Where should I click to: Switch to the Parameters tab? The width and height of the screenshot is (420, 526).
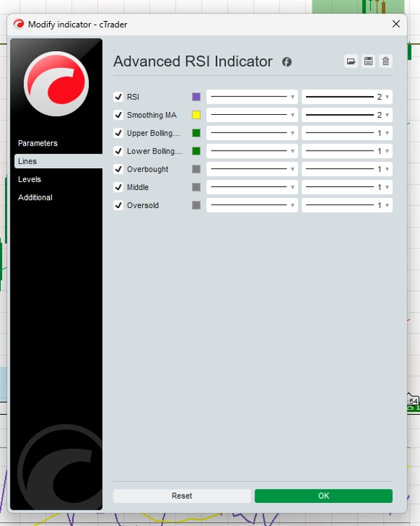click(38, 144)
